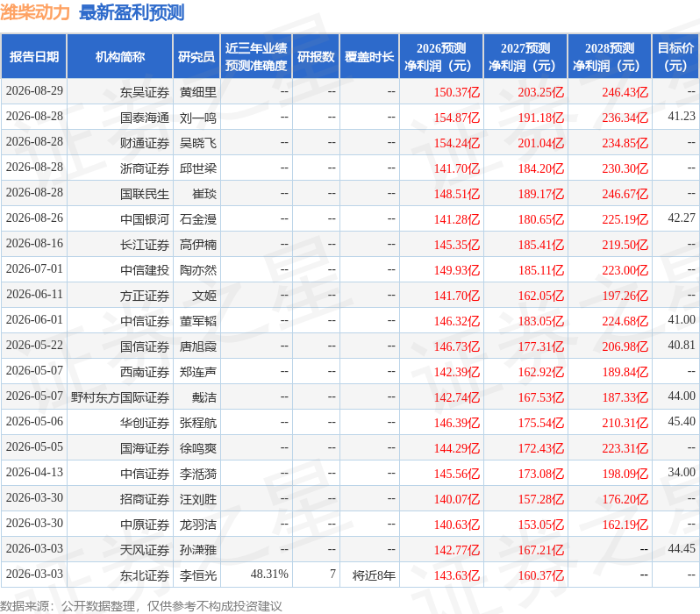This screenshot has width=700, height=614.
Task: Click the 研究员 column header
Action: 196,57
